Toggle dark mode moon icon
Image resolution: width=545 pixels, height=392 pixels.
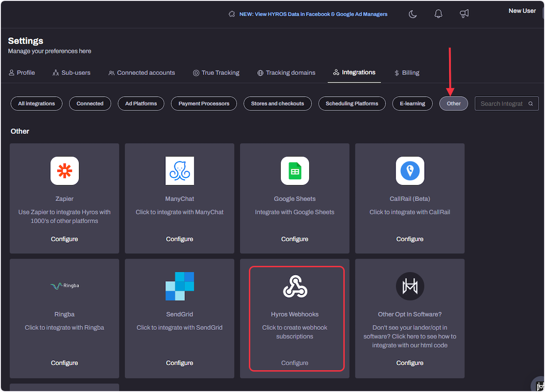click(413, 14)
